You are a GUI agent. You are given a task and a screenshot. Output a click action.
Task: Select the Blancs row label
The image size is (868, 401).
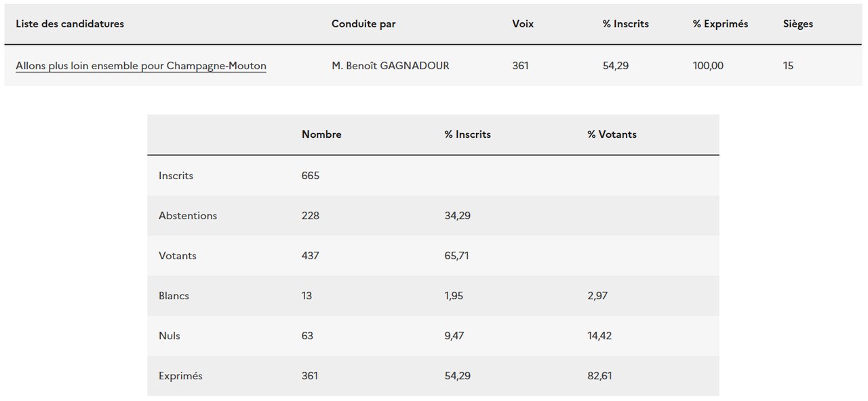[x=174, y=296]
